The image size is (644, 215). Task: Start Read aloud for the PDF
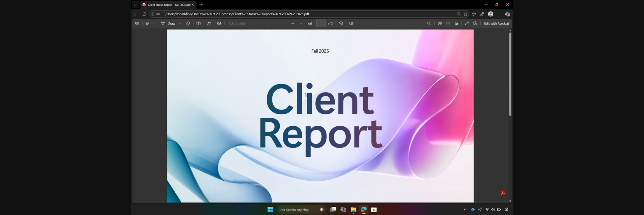click(209, 23)
